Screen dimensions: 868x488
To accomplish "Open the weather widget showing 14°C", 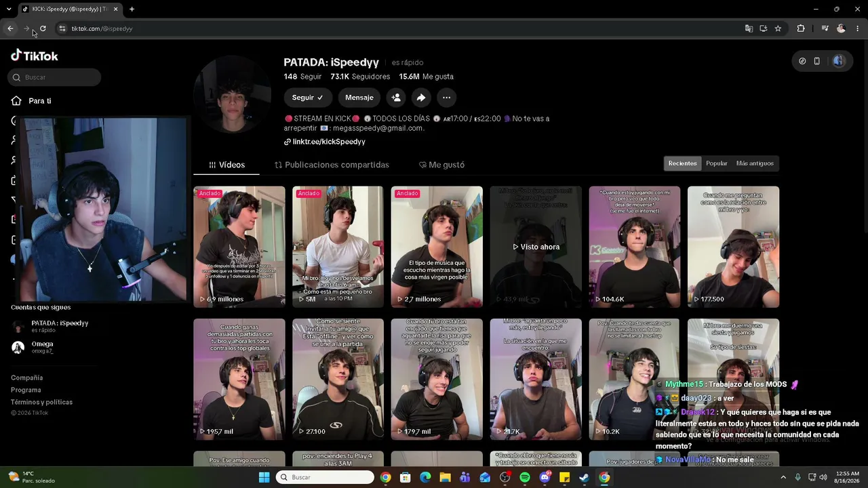I will click(x=31, y=477).
